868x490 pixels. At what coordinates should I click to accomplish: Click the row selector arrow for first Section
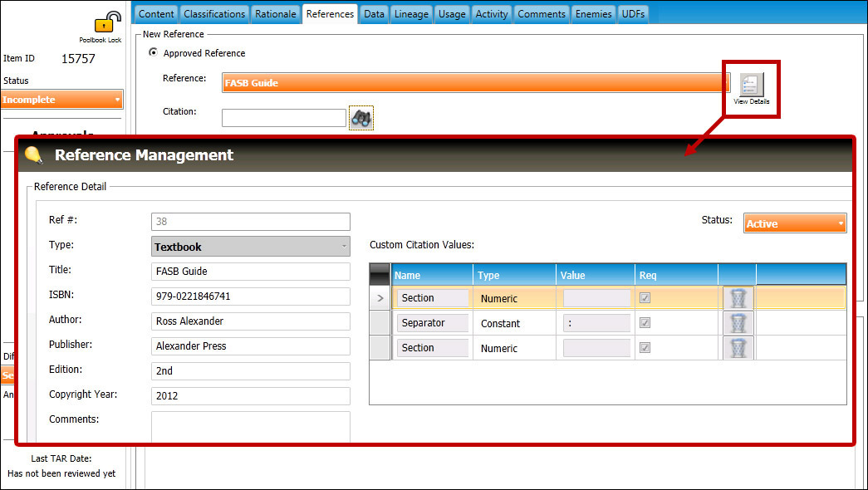click(x=380, y=298)
